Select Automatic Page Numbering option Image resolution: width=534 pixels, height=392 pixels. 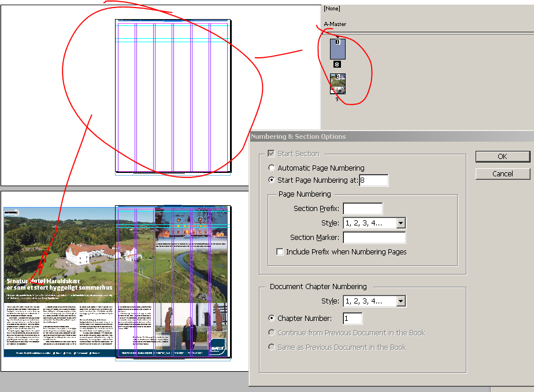point(272,168)
